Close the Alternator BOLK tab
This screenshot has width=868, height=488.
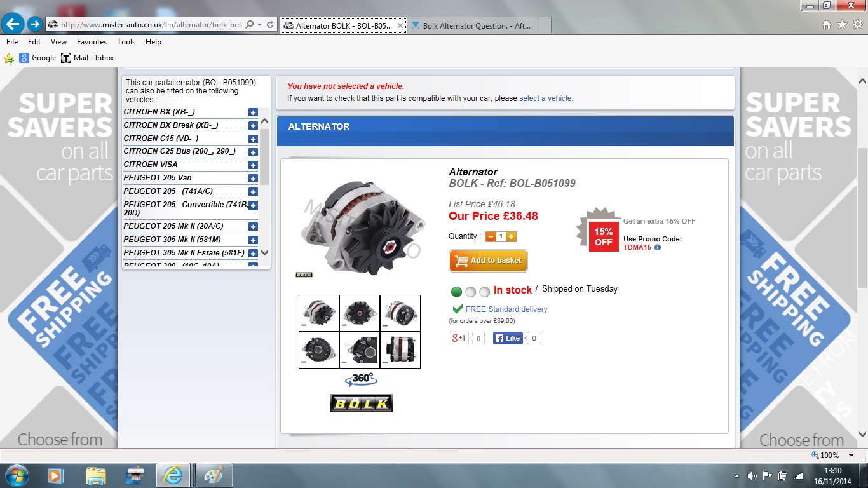coord(400,25)
